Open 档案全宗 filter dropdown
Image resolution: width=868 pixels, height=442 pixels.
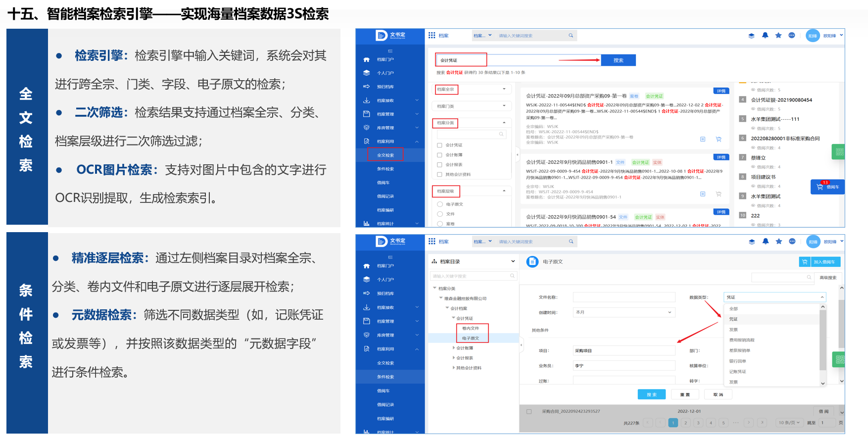click(472, 89)
